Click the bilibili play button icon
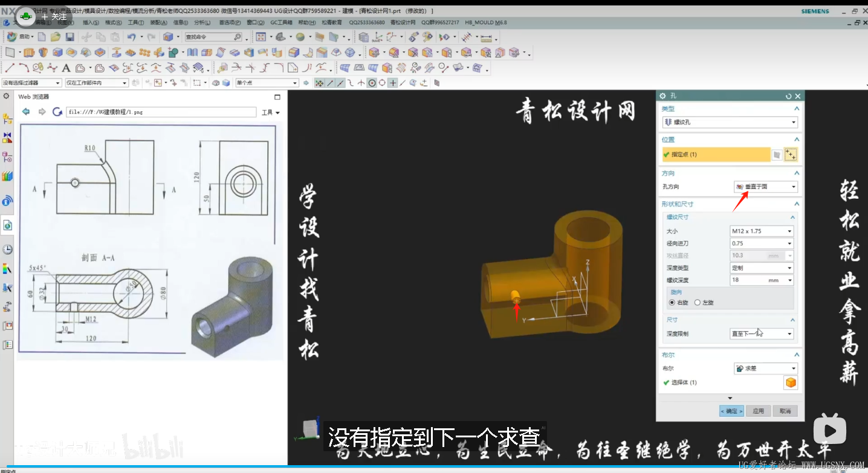 829,430
